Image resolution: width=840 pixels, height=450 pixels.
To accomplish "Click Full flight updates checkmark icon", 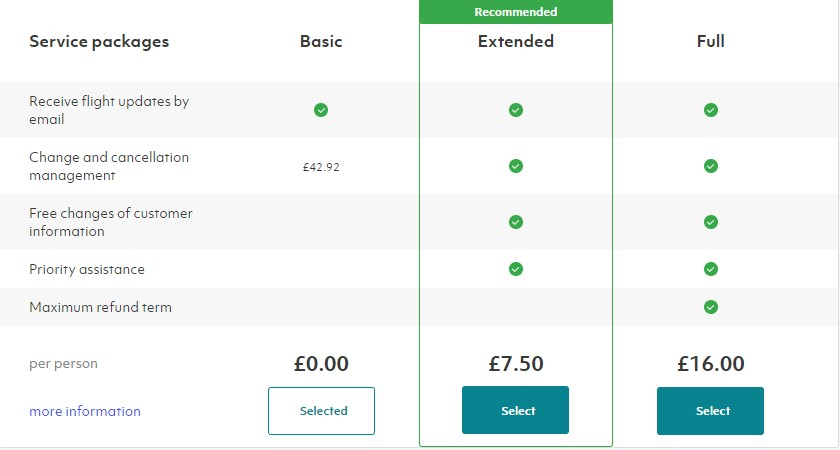I will pos(711,110).
